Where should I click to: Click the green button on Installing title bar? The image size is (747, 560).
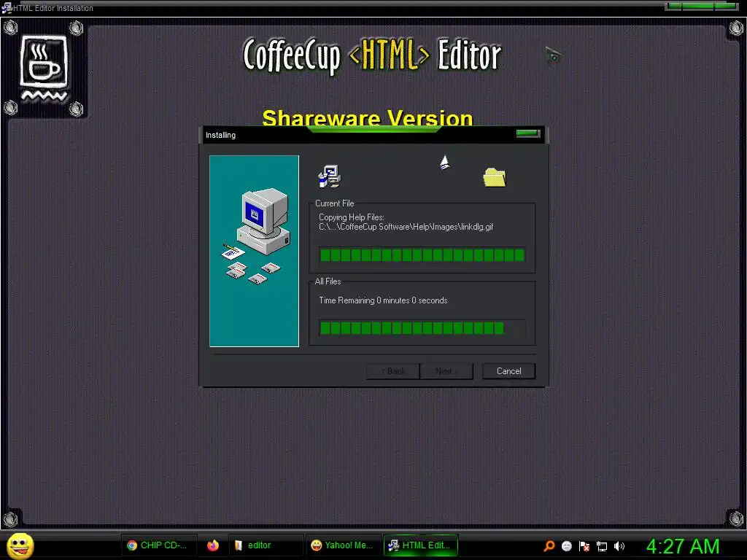(x=528, y=133)
